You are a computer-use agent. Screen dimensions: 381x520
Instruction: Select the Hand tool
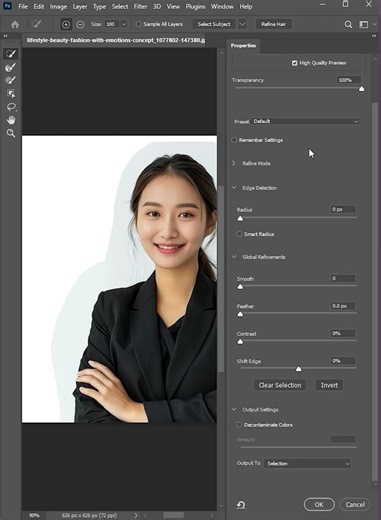11,120
